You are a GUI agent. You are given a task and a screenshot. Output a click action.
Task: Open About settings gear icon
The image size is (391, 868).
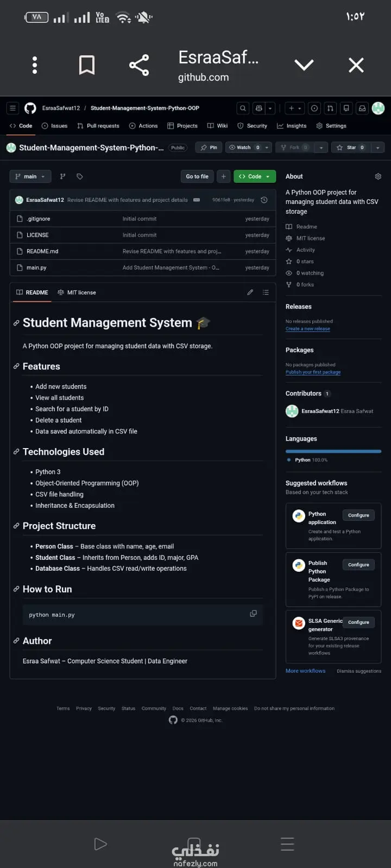pos(378,176)
